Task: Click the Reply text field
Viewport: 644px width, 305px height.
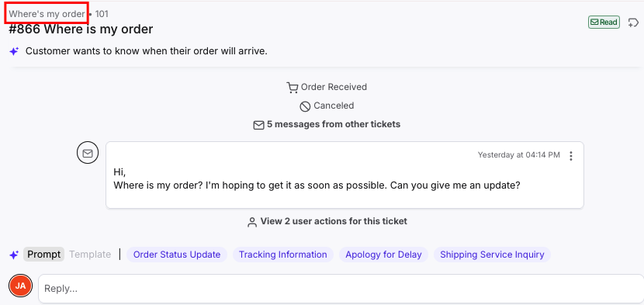Action: (341, 288)
